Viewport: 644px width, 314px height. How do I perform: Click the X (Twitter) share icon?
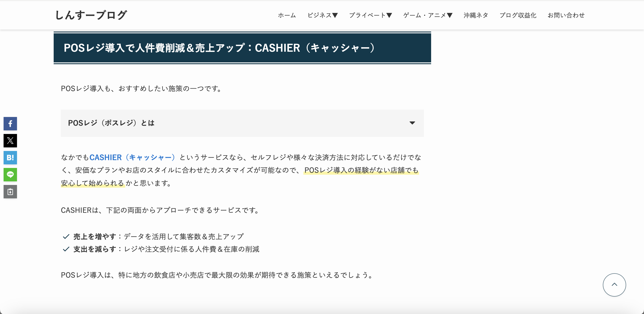click(11, 140)
